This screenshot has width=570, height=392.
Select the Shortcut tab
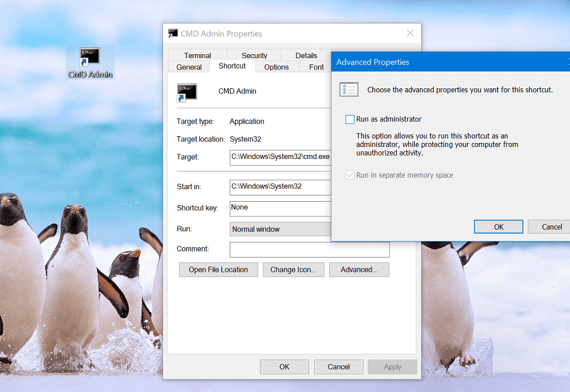tap(232, 66)
